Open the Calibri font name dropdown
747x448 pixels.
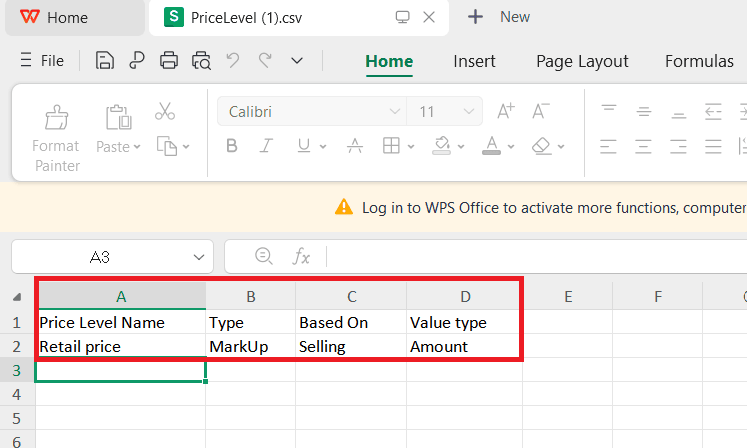pos(393,112)
